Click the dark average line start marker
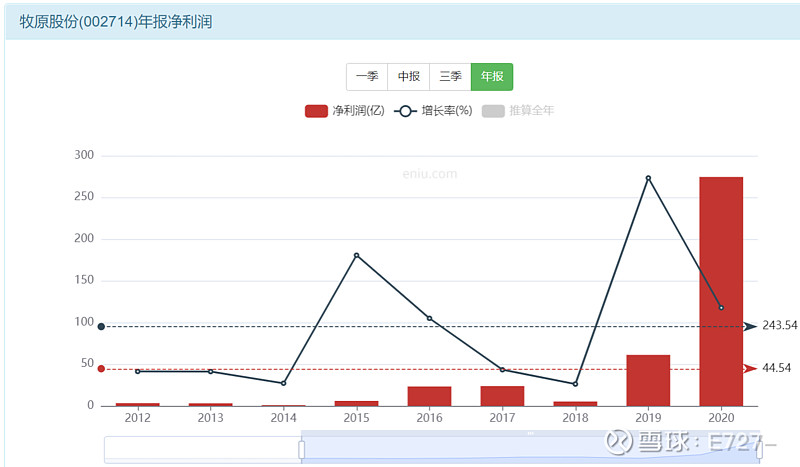800x467 pixels. (x=101, y=327)
